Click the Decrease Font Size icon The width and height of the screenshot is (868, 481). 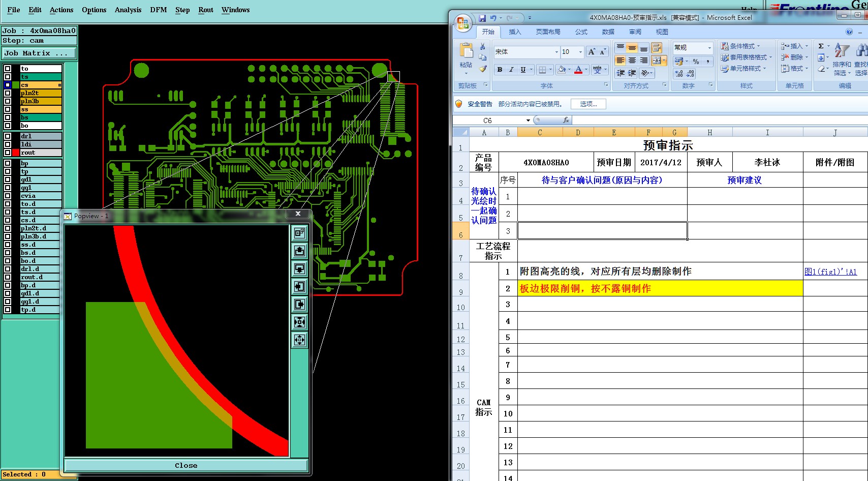coord(603,52)
